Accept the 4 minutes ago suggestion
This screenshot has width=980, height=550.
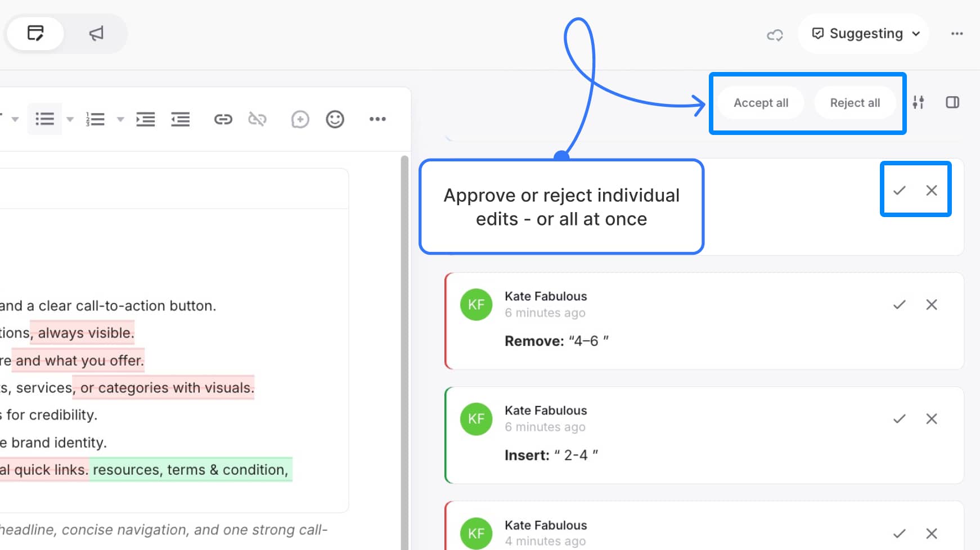point(900,534)
